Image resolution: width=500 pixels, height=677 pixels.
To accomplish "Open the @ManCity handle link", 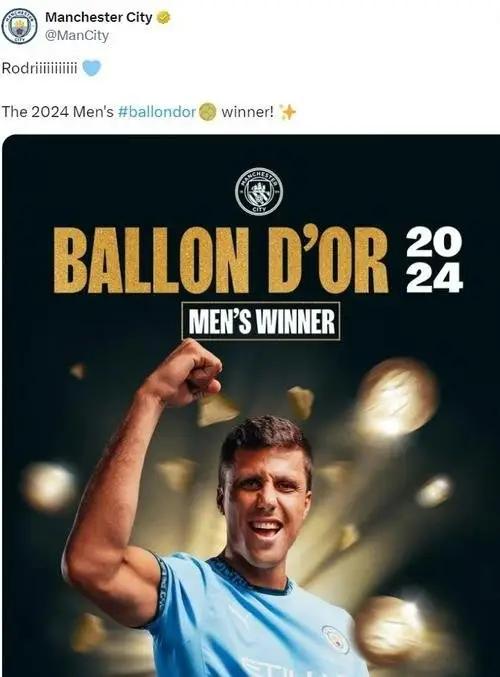I will [77, 35].
